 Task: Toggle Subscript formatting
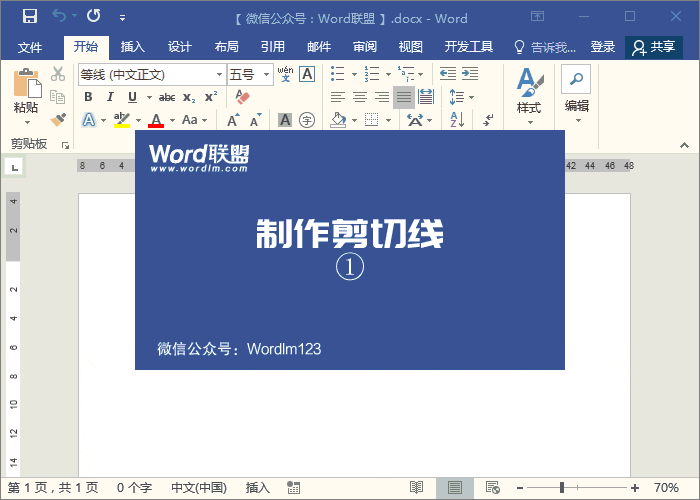(189, 97)
